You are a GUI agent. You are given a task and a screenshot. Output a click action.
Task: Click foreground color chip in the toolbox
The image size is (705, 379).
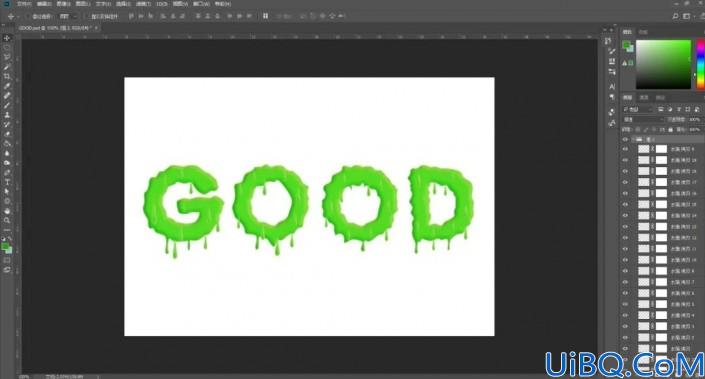(5, 246)
